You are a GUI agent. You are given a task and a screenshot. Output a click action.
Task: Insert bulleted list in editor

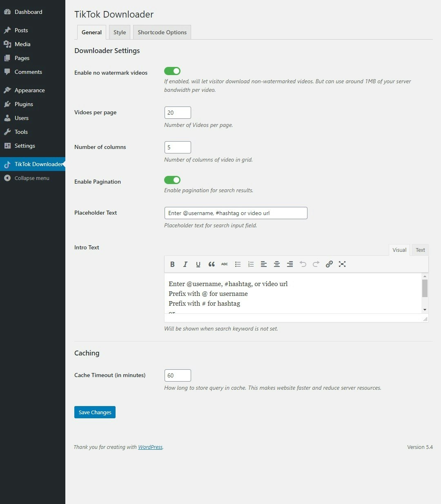pos(238,264)
